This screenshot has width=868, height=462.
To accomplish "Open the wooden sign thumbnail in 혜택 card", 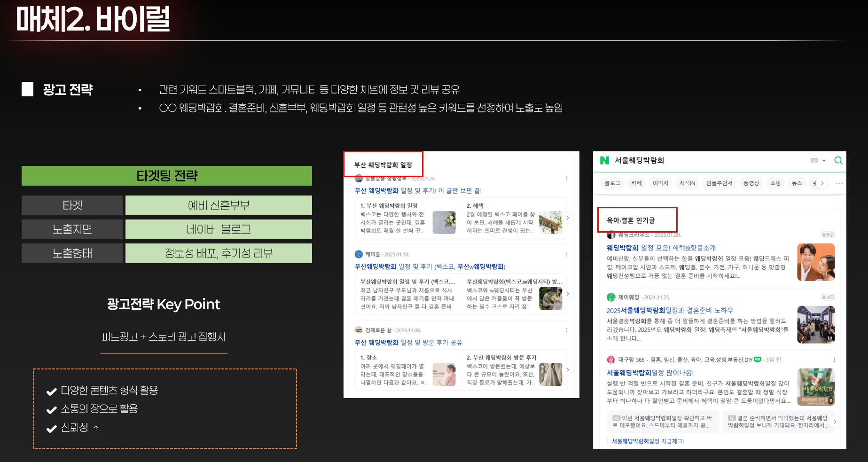I will coord(550,222).
